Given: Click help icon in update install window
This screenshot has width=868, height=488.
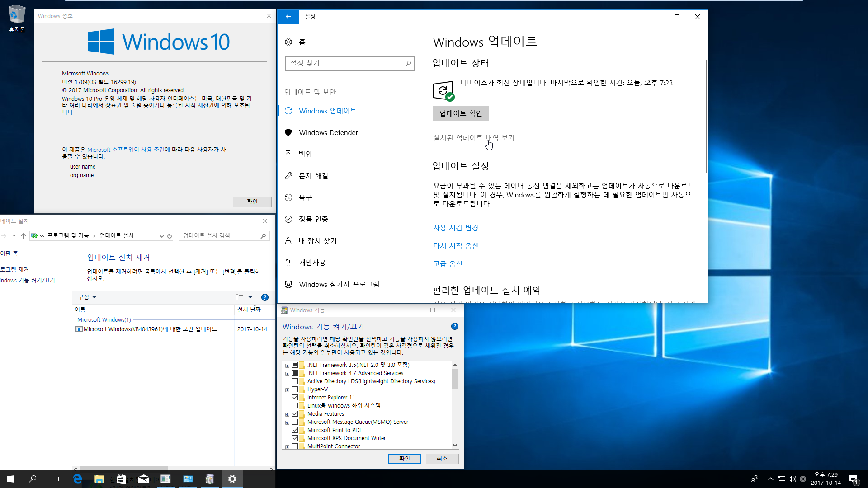Looking at the screenshot, I should pos(265,297).
